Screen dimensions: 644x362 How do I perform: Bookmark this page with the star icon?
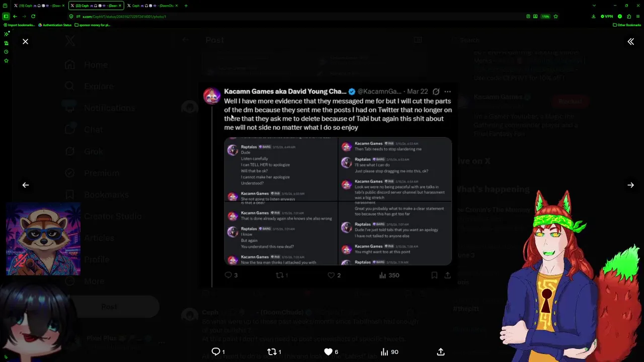[555, 16]
